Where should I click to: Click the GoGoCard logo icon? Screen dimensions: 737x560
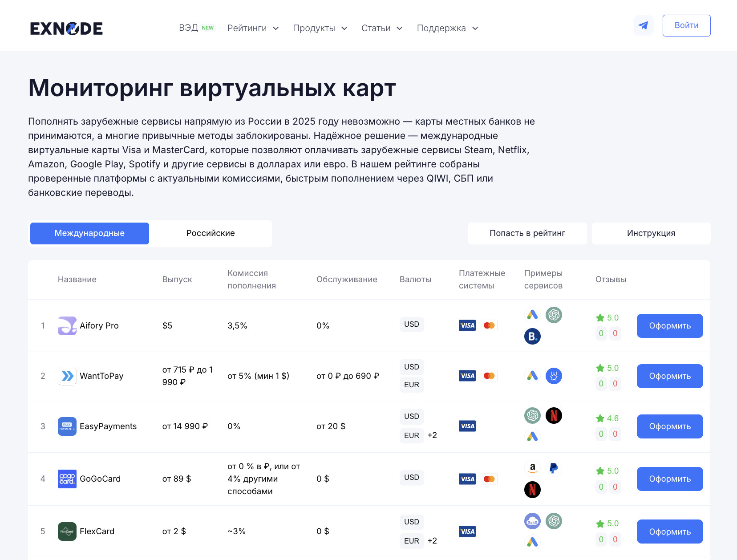(67, 479)
